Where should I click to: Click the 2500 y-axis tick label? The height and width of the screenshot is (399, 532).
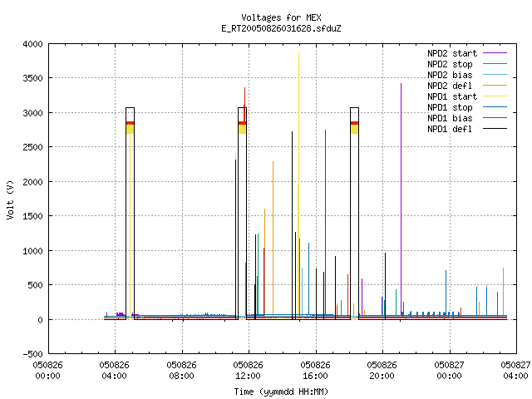point(33,147)
